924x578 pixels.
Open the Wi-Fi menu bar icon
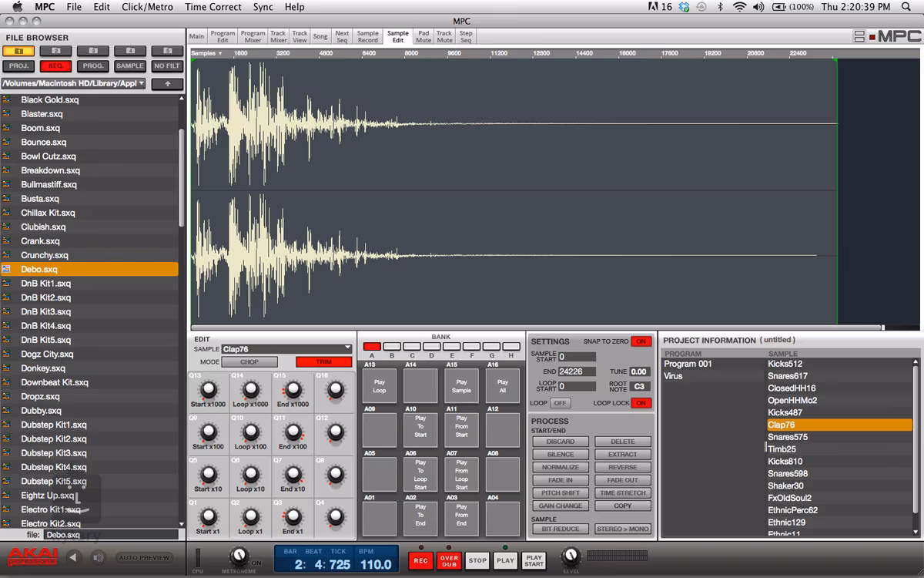coord(739,7)
